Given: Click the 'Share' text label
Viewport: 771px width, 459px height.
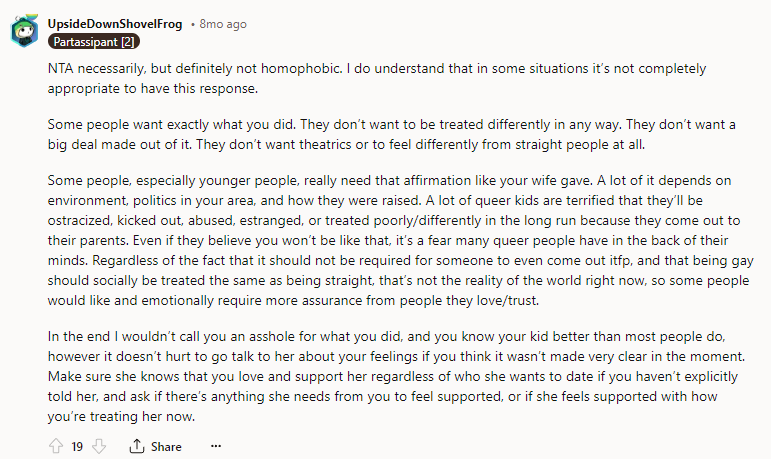Looking at the screenshot, I should [167, 446].
